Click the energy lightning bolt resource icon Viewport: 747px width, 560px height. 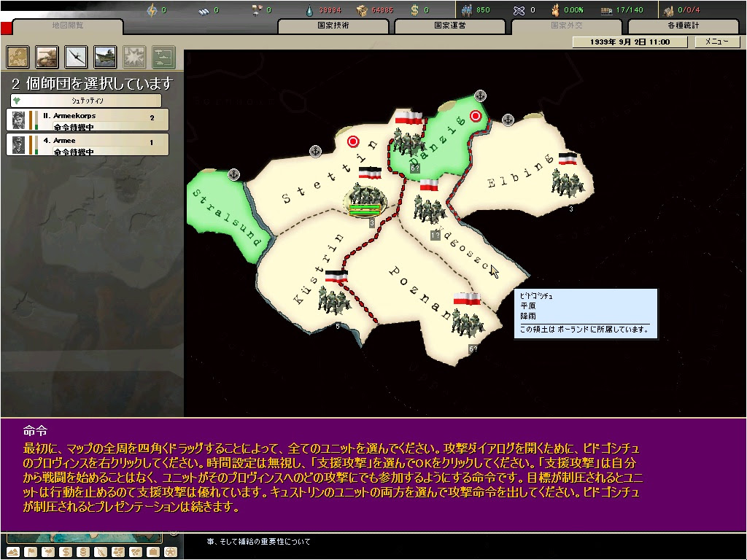(152, 10)
